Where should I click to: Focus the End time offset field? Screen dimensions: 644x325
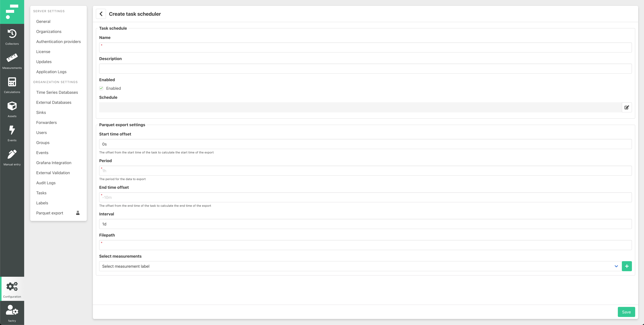[x=365, y=197]
